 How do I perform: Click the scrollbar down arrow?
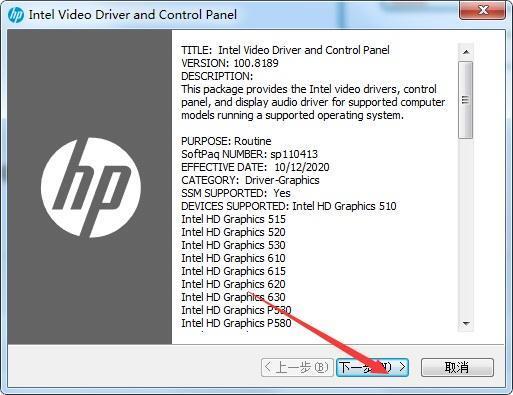point(466,323)
